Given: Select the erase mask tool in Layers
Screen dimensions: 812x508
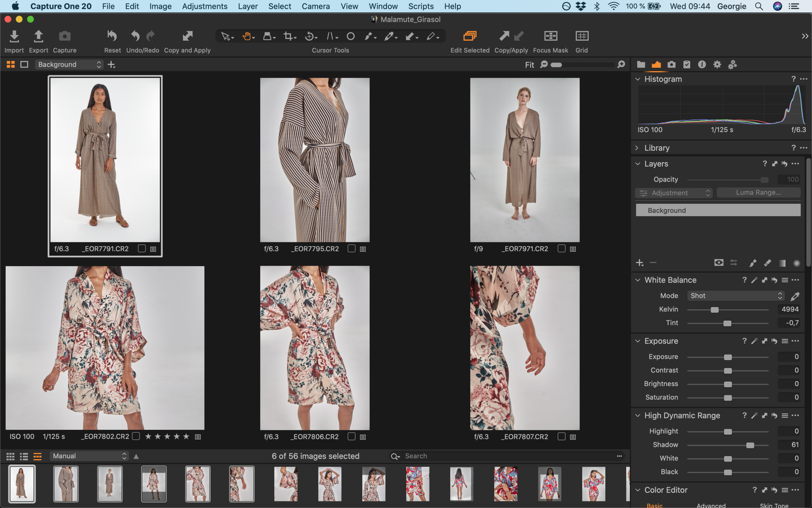Looking at the screenshot, I should click(x=767, y=263).
